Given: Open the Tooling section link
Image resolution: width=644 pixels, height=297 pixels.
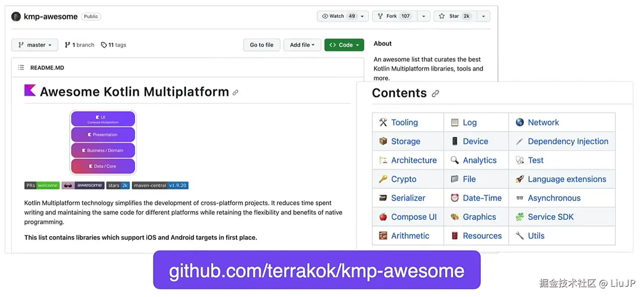Looking at the screenshot, I should (404, 122).
